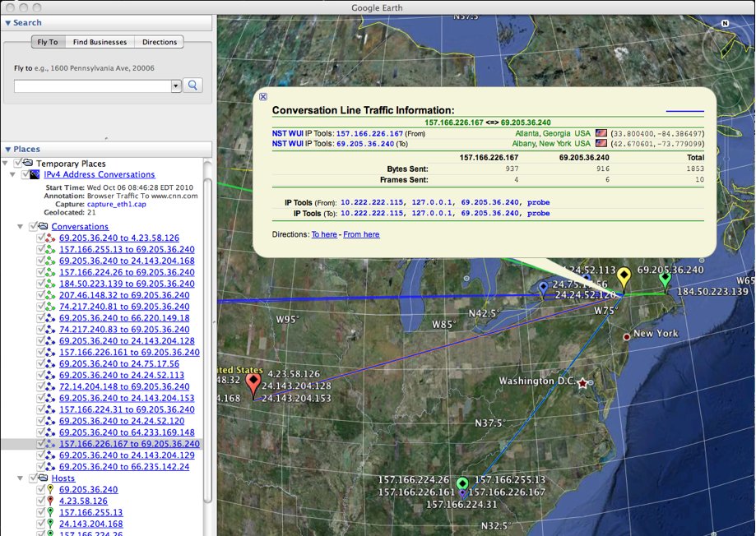Click the Washington D.C. star marker

pyautogui.click(x=582, y=383)
